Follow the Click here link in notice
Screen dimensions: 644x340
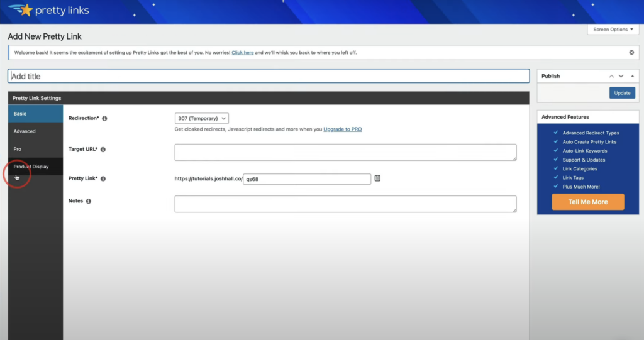coord(242,53)
